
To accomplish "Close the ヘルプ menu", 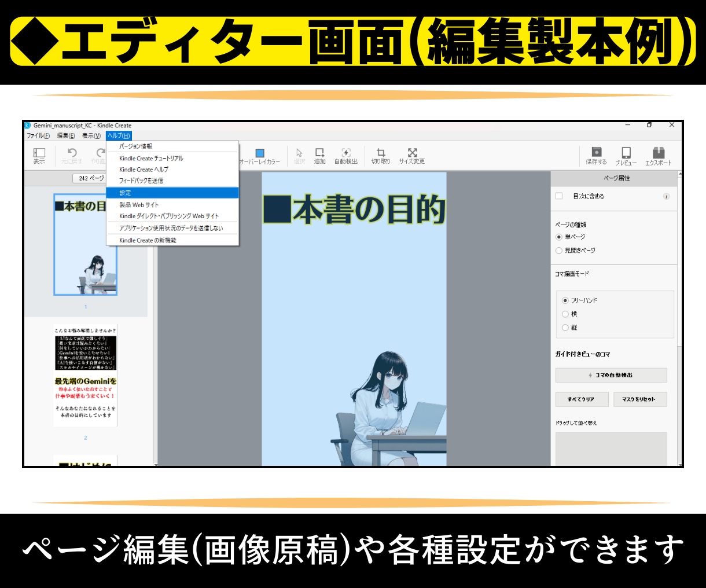I will pos(119,136).
